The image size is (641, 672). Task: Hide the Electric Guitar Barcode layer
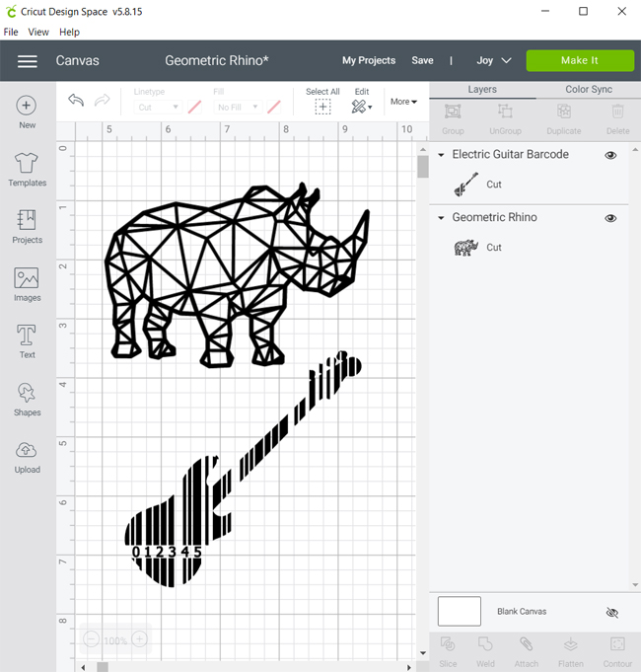click(610, 155)
